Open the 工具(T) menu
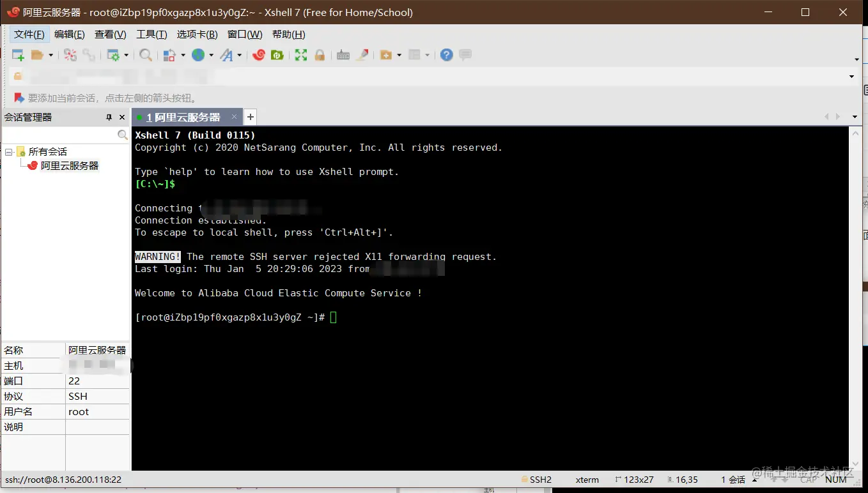 pos(151,34)
